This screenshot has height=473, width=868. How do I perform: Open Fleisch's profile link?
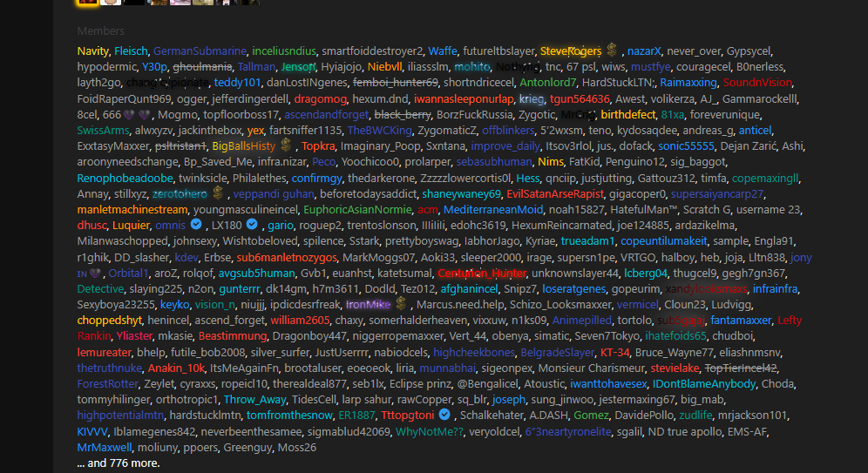[x=131, y=51]
